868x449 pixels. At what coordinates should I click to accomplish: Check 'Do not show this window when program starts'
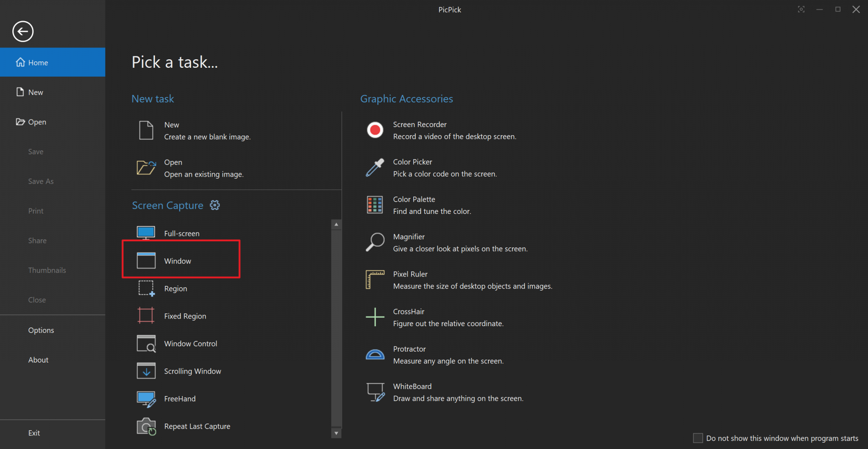698,438
